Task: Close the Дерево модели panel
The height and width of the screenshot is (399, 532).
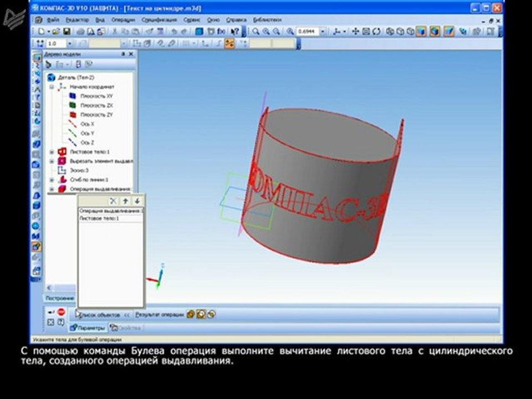Action: tap(131, 54)
